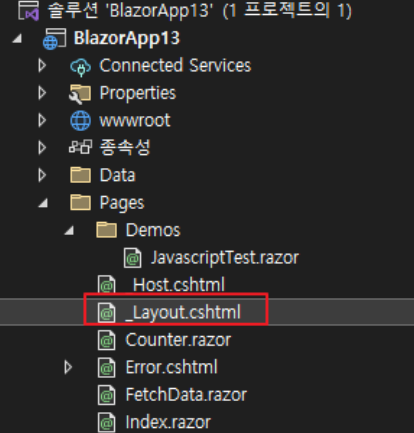Select the Properties label
Screen dimensions: 414x433
click(x=138, y=93)
